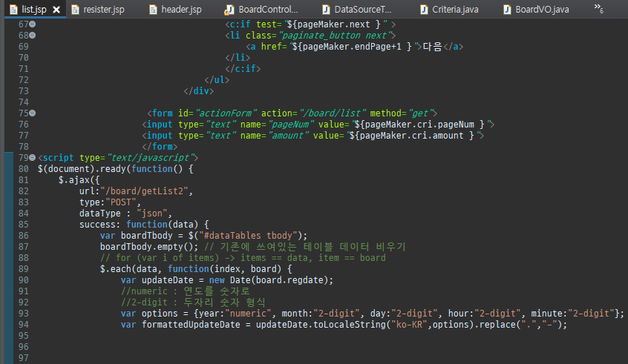The width and height of the screenshot is (628, 364).
Task: Switch to the resister.jsp tab
Action: (x=98, y=9)
